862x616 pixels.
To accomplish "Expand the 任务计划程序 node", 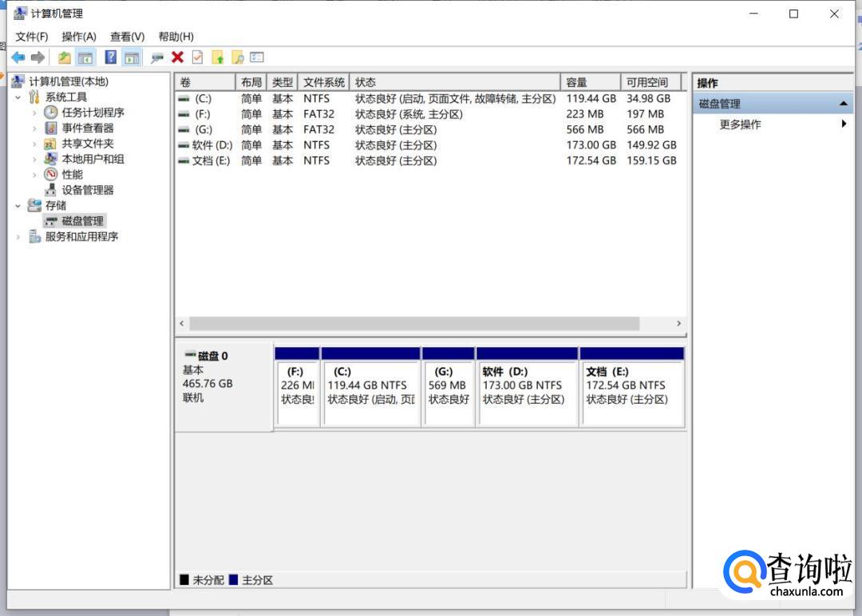I will [x=34, y=113].
